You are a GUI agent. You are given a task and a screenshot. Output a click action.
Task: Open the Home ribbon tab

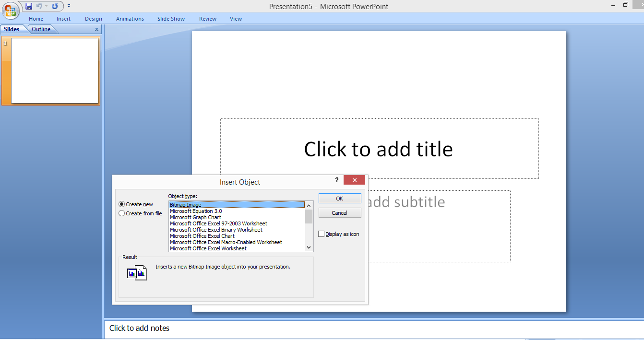tap(36, 19)
